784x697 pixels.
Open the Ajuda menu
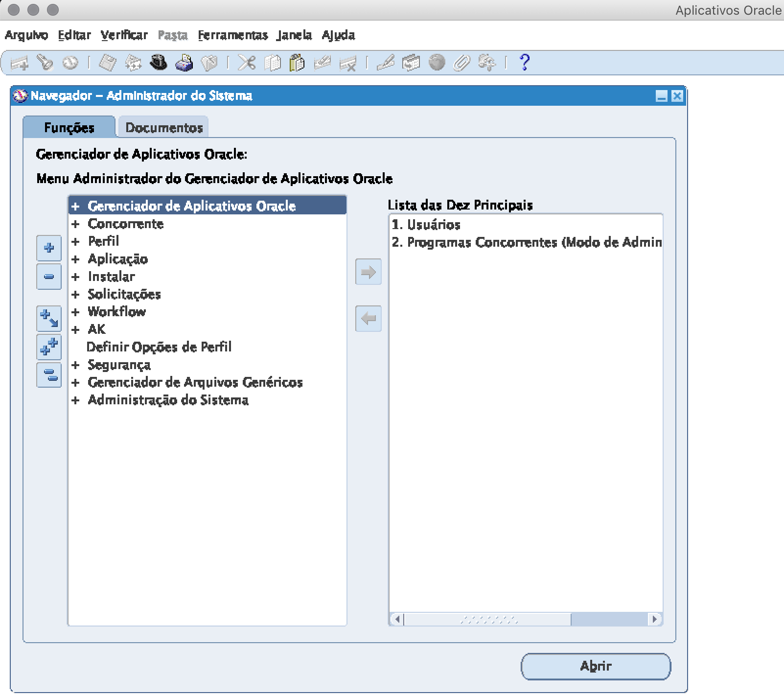338,35
